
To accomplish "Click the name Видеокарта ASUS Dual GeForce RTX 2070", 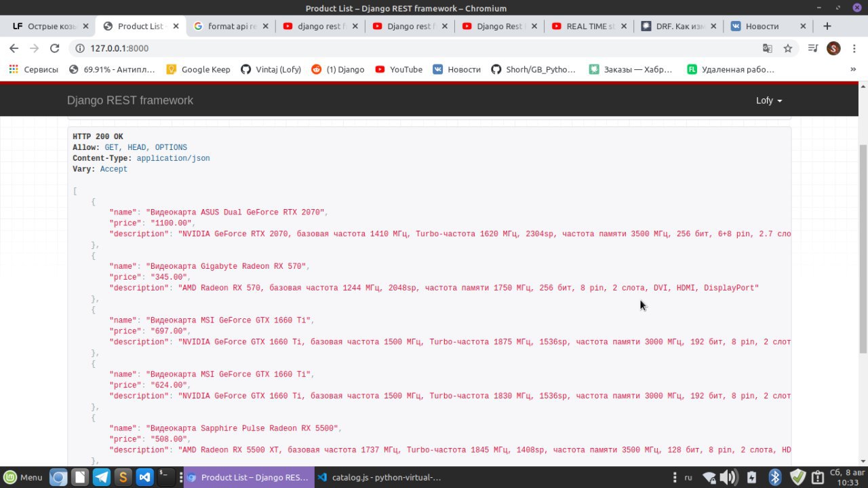I will tap(236, 212).
